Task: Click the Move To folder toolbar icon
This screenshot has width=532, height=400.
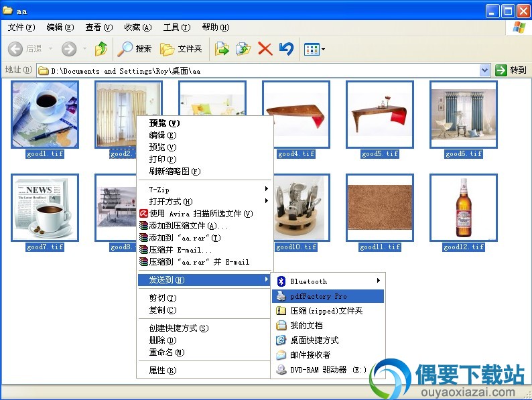Action: point(222,49)
